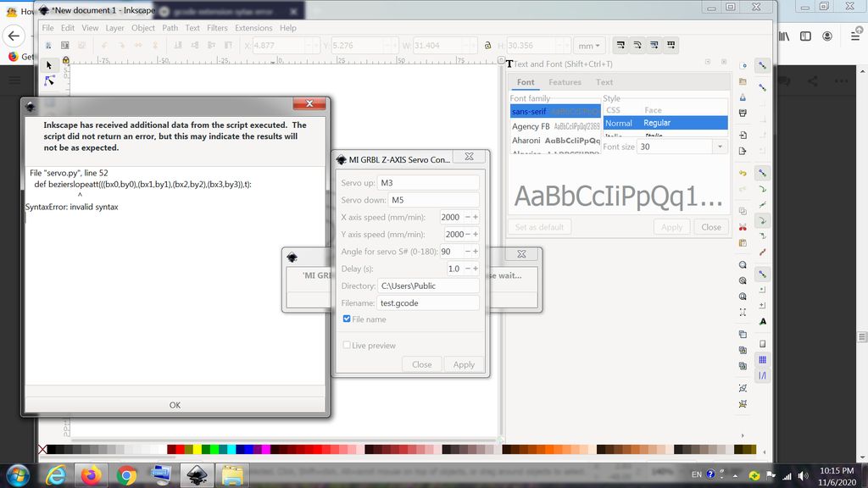The height and width of the screenshot is (488, 868).
Task: Toggle Enable snapping at top of snap bar
Action: [763, 66]
